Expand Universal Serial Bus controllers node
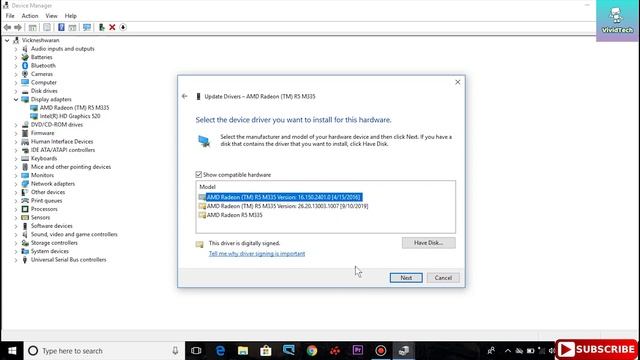 coord(16,260)
